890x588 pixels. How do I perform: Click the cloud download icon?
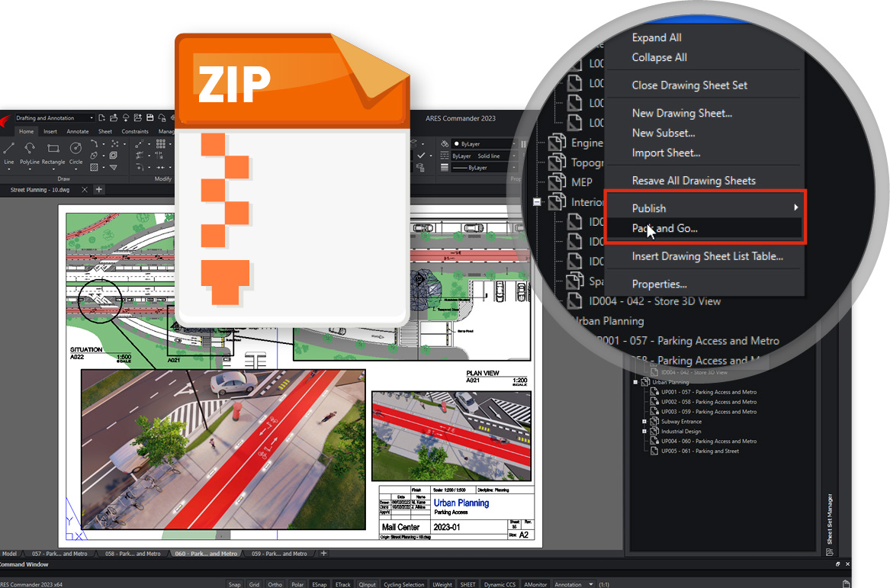click(125, 118)
